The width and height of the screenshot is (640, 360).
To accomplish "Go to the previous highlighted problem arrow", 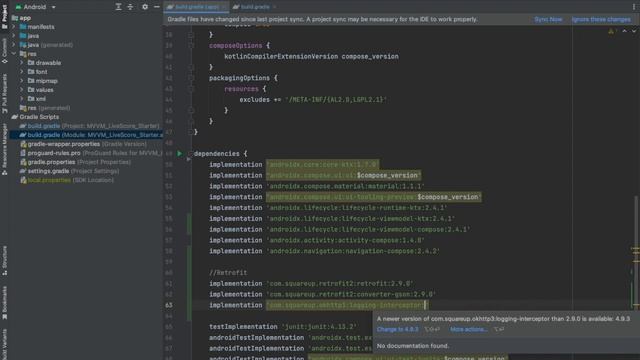I will (x=624, y=31).
